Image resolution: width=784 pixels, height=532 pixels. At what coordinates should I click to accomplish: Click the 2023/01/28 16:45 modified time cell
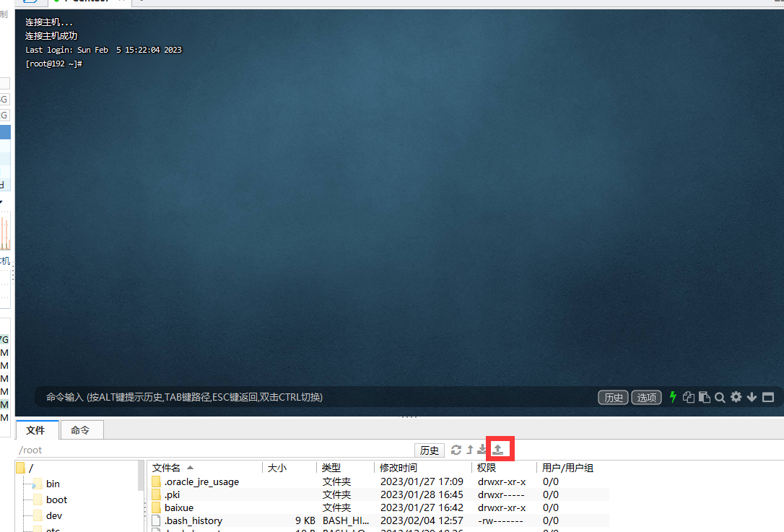[x=422, y=494]
